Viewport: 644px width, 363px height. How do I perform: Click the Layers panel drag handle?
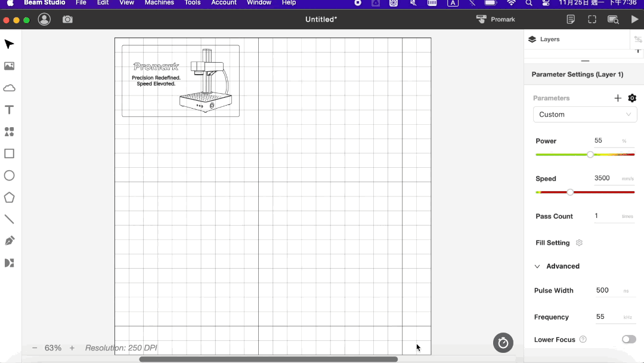[586, 61]
